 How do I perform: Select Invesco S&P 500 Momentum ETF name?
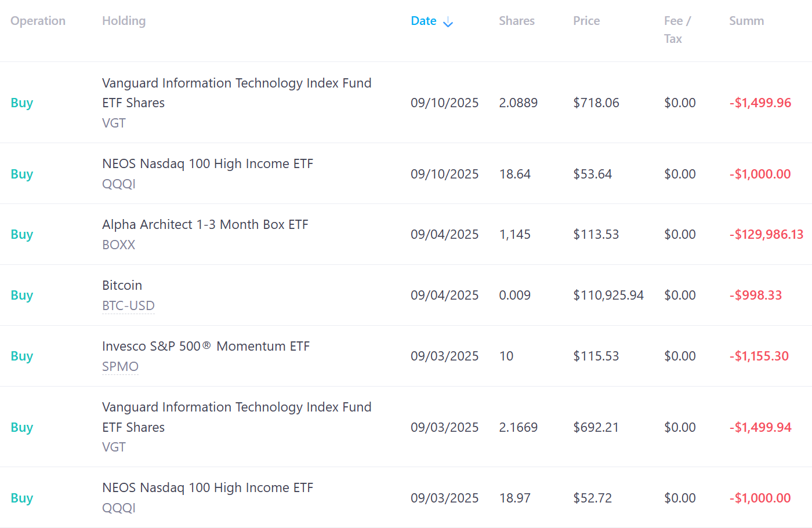pos(206,346)
